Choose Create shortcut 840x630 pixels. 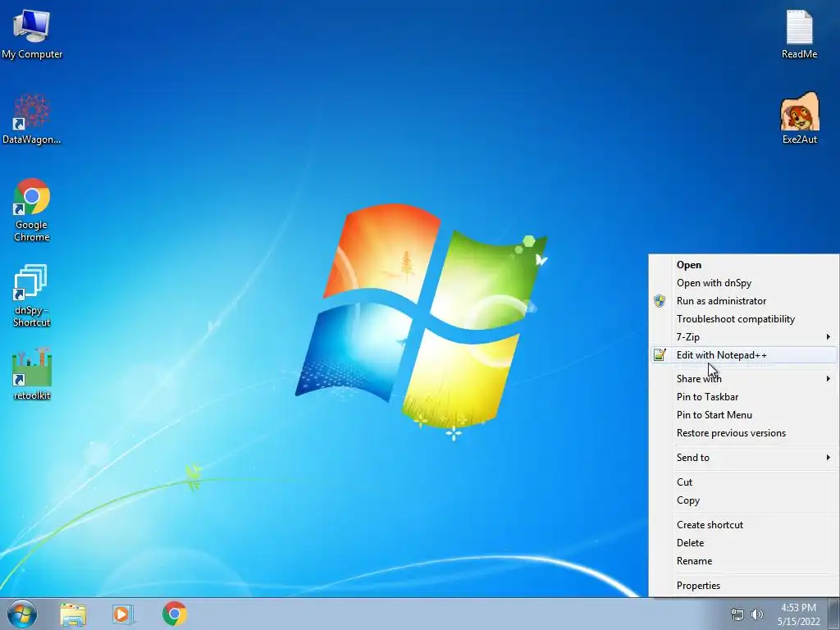[743, 525]
